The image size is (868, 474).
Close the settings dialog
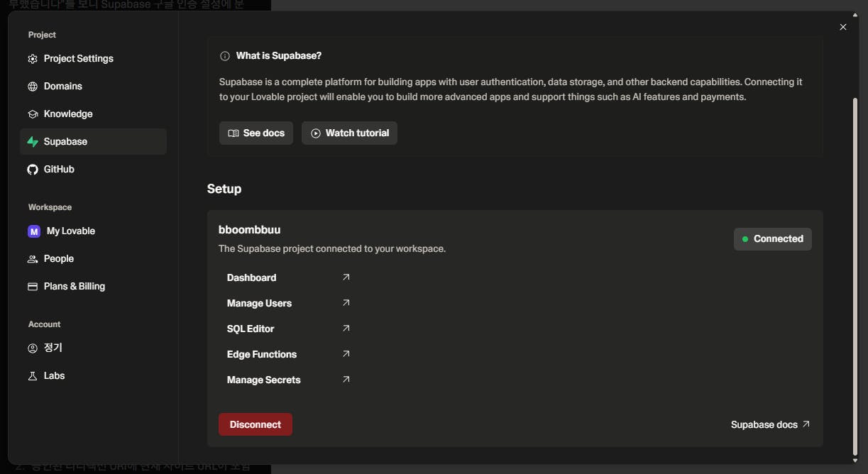tap(843, 27)
